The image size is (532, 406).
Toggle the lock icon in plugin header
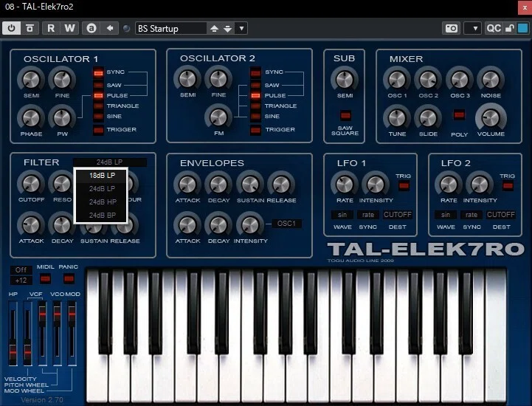click(510, 28)
